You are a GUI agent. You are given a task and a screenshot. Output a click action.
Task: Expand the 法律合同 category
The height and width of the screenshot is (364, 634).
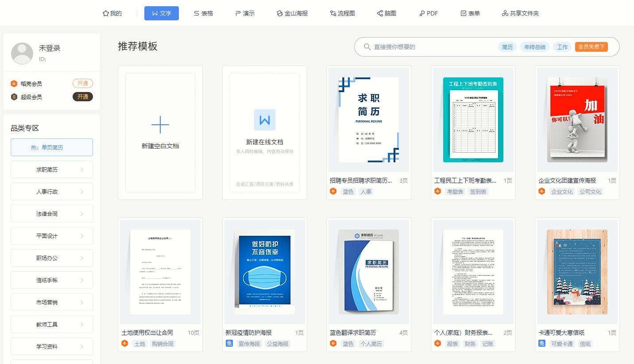click(x=51, y=214)
